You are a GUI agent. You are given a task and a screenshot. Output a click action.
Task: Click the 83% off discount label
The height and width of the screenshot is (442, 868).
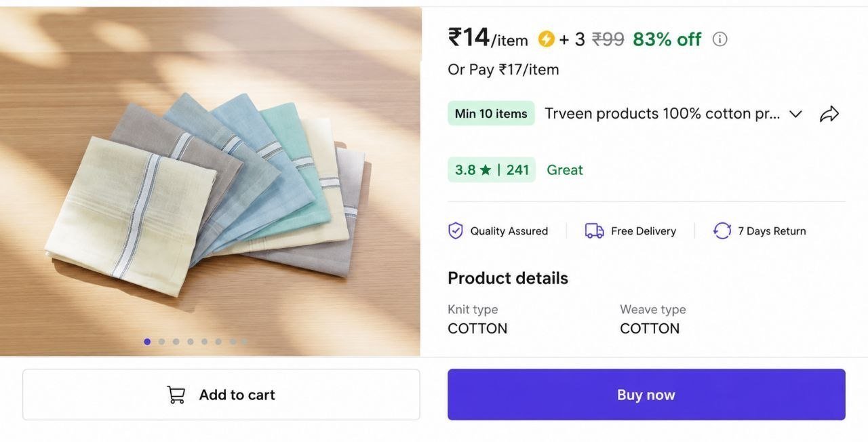[667, 39]
